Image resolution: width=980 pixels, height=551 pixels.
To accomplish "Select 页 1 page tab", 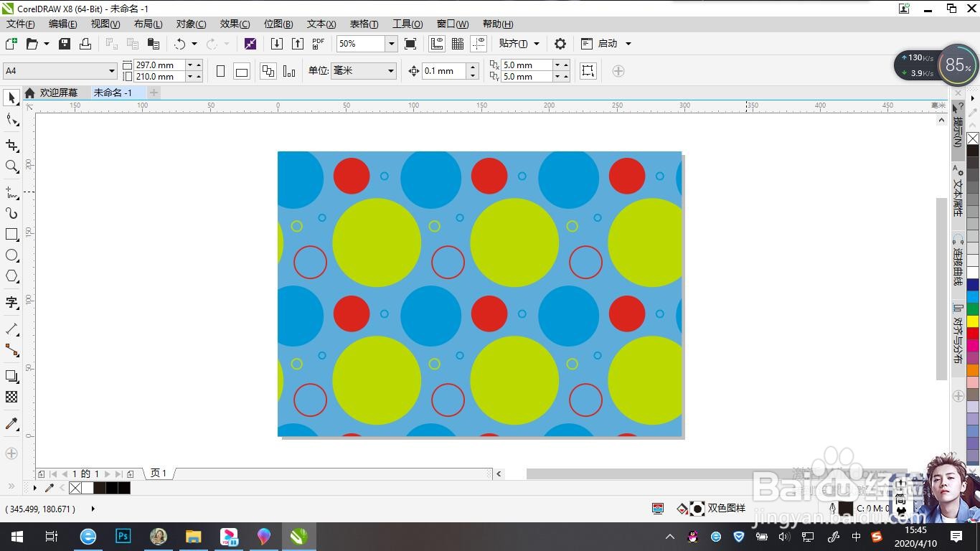I will pos(159,474).
